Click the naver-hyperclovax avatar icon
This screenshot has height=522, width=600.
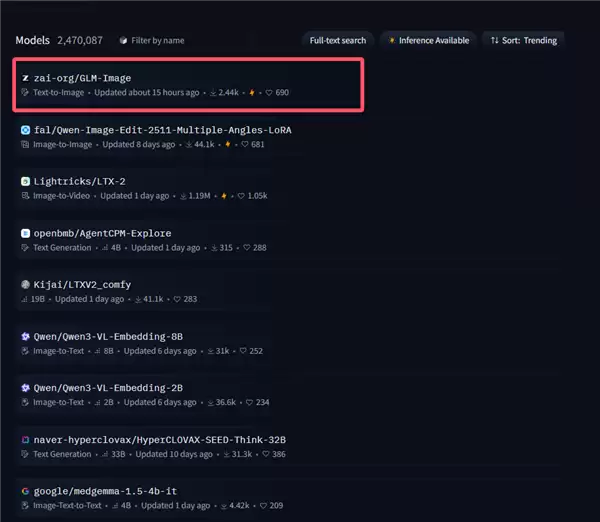point(25,440)
